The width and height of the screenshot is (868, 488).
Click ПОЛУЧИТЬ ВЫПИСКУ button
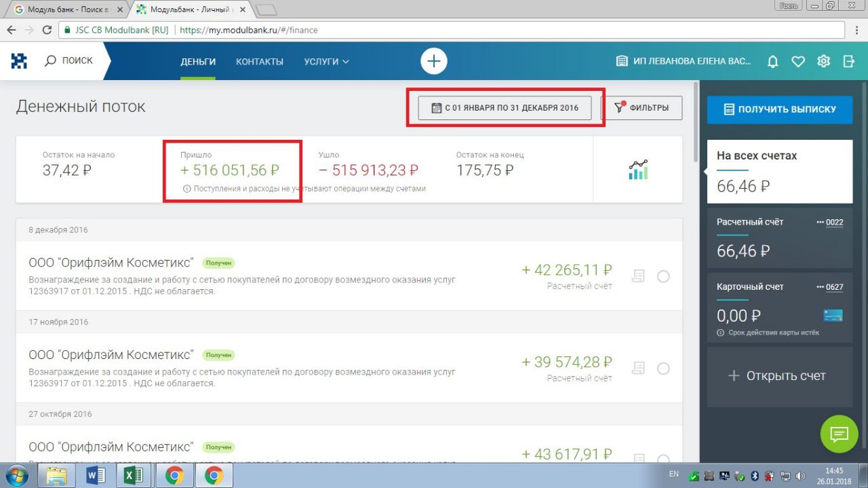[x=780, y=109]
